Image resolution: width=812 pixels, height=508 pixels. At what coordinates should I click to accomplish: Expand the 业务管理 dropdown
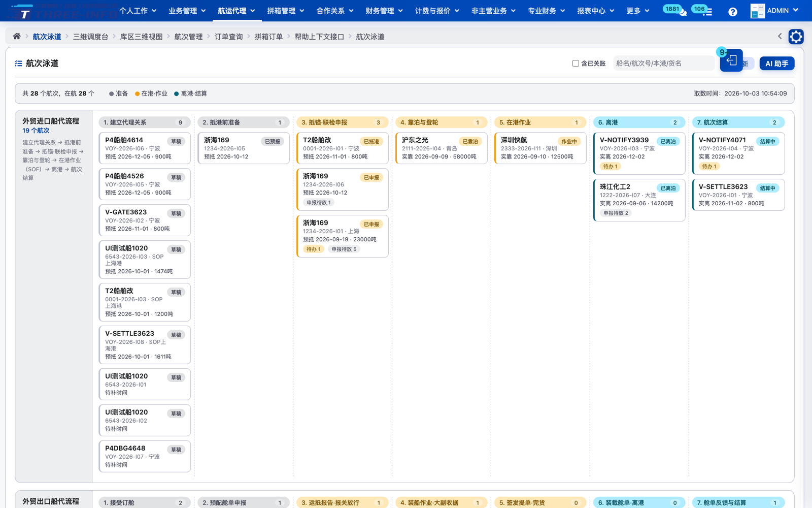(x=187, y=11)
